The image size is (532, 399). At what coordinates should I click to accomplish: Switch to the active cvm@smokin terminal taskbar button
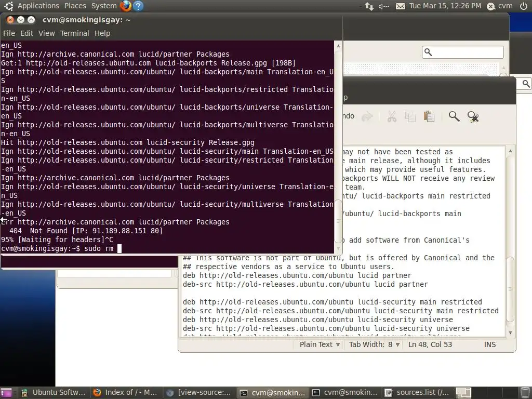click(x=272, y=393)
